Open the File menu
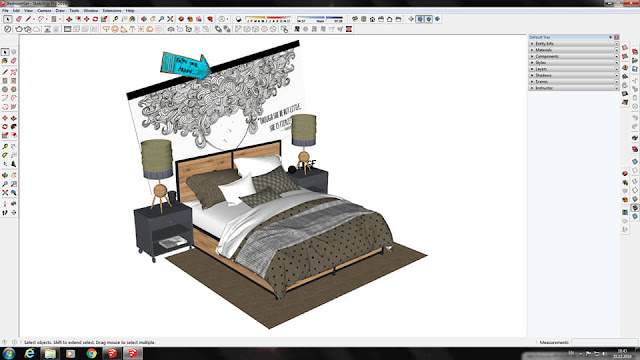Screen dimensions: 640x360 (x=5, y=11)
